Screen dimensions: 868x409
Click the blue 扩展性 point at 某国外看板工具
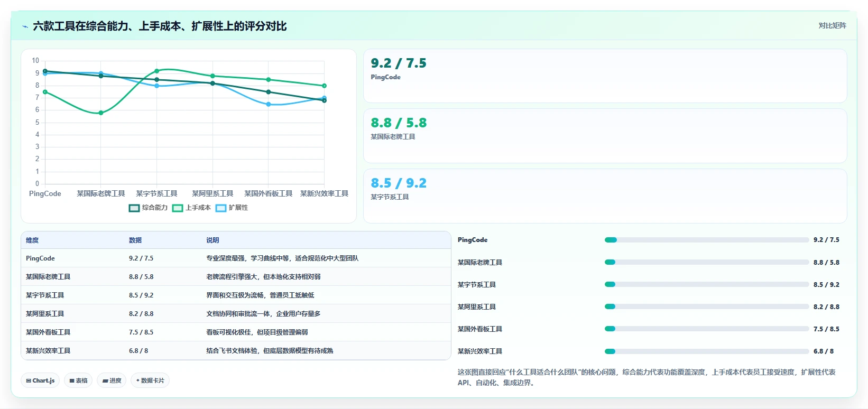(269, 104)
